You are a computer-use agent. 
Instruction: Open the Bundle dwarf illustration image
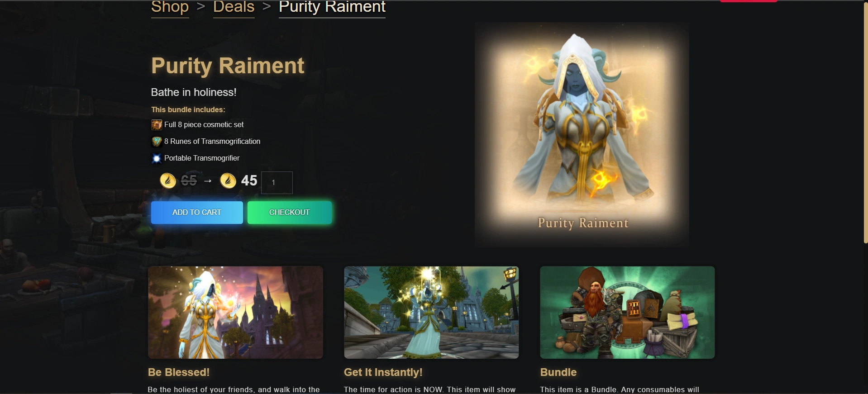pyautogui.click(x=627, y=313)
